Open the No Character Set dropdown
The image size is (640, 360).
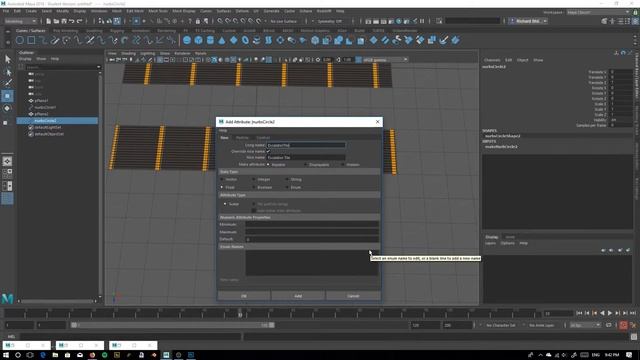pos(502,325)
